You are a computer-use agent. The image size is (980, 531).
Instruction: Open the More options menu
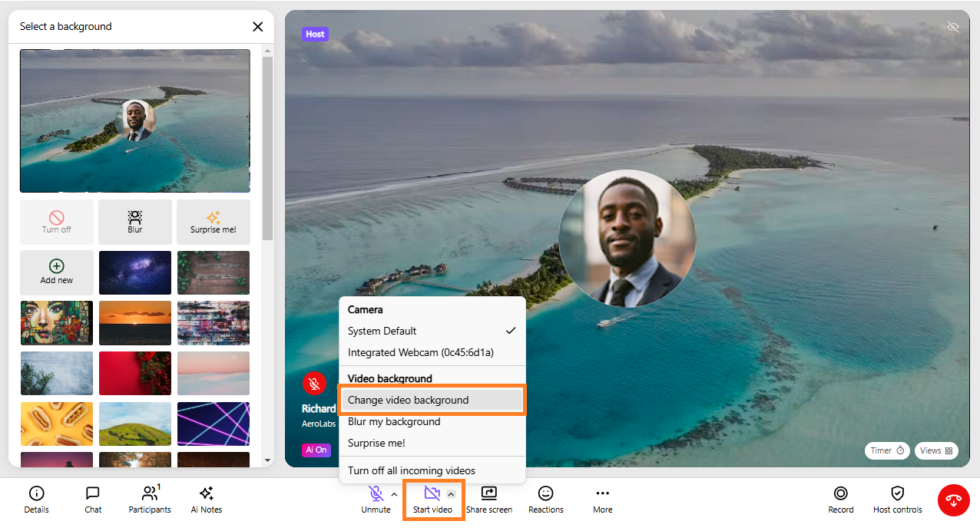point(603,500)
